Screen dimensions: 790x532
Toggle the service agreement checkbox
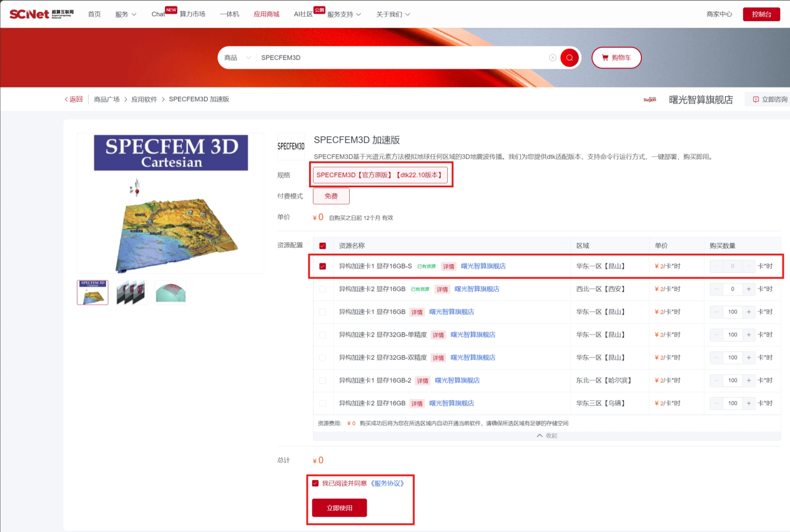tap(315, 483)
